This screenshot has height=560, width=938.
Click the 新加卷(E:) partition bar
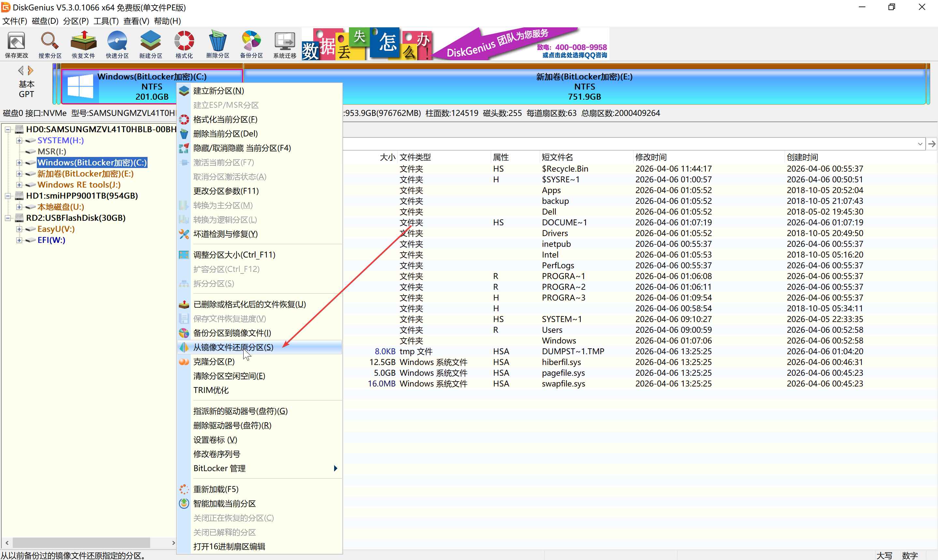(584, 86)
